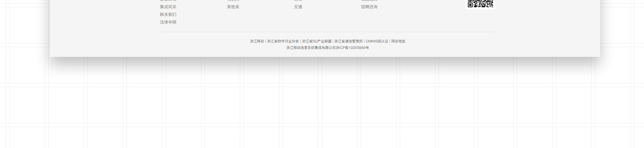Visit the 浙江省通信管理局 link
644x148 pixels.
tap(349, 41)
